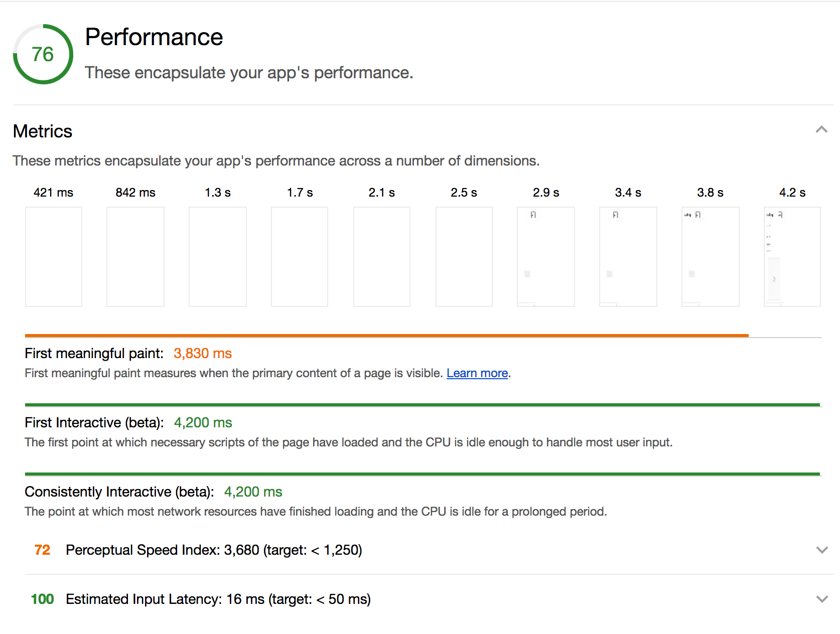Click the Metrics heading

[42, 131]
